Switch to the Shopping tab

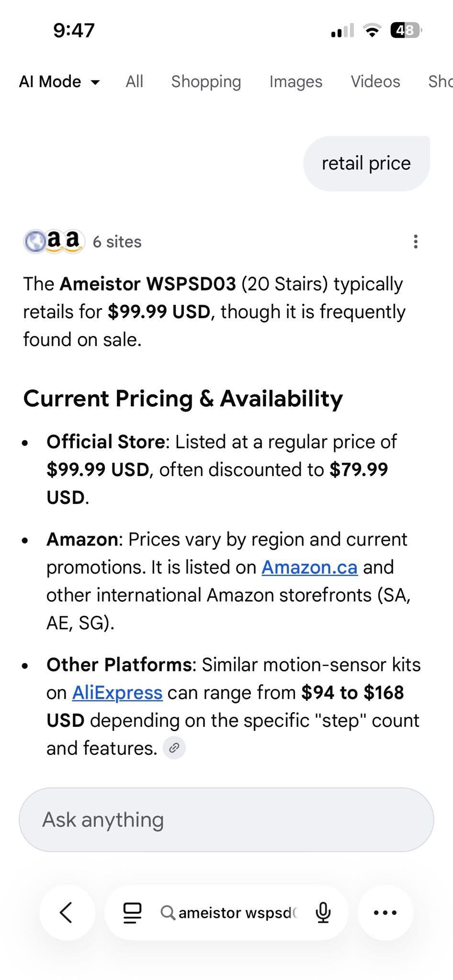tap(206, 82)
